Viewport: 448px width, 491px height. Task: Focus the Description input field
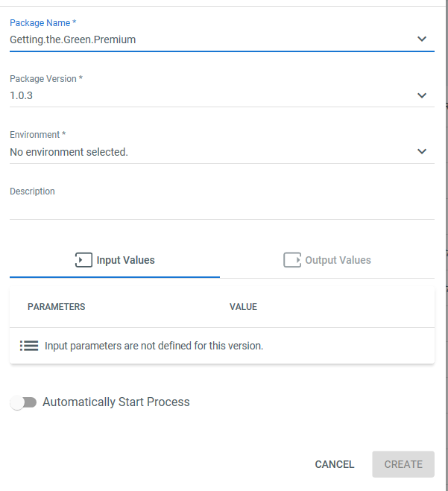click(x=221, y=209)
